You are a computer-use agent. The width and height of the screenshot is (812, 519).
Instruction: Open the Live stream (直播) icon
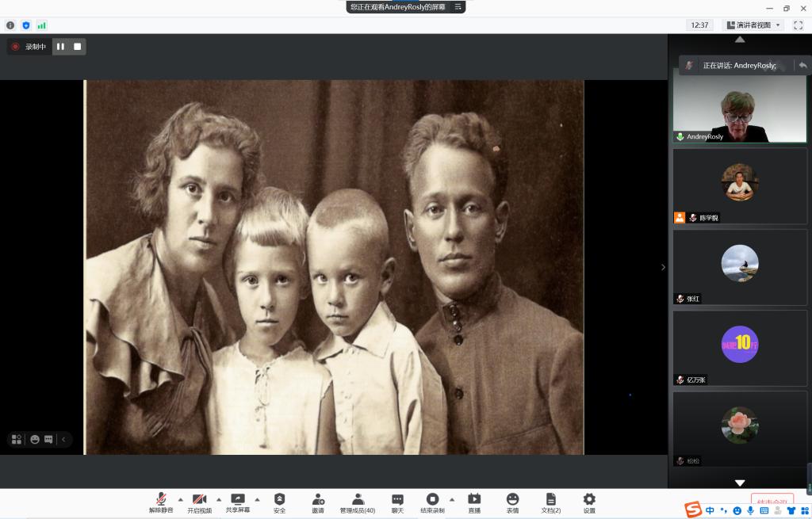[474, 502]
